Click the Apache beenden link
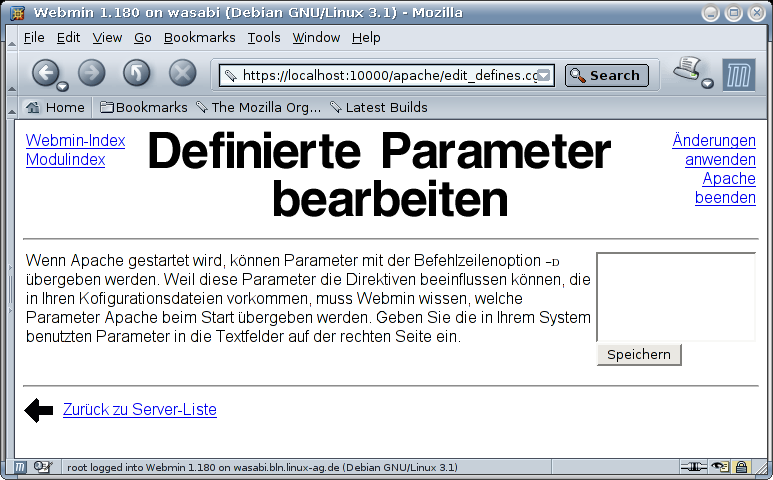The height and width of the screenshot is (480, 773). click(725, 188)
